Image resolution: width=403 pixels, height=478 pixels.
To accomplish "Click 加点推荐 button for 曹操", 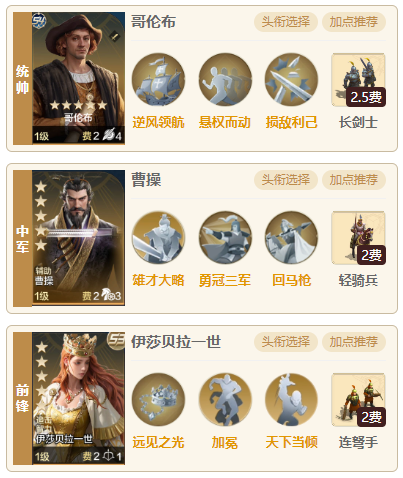I will 354,180.
